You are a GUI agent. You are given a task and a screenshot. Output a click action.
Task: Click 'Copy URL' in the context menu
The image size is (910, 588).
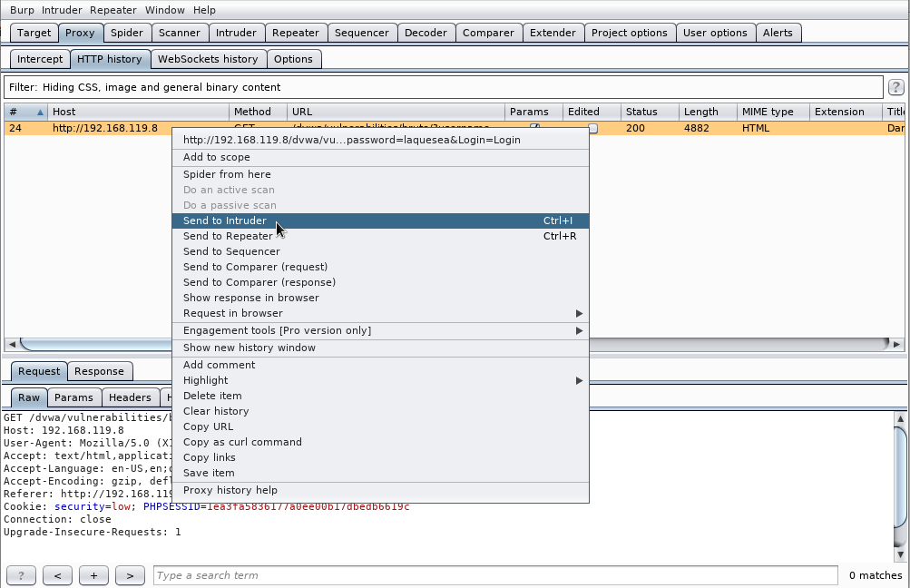tap(381, 426)
